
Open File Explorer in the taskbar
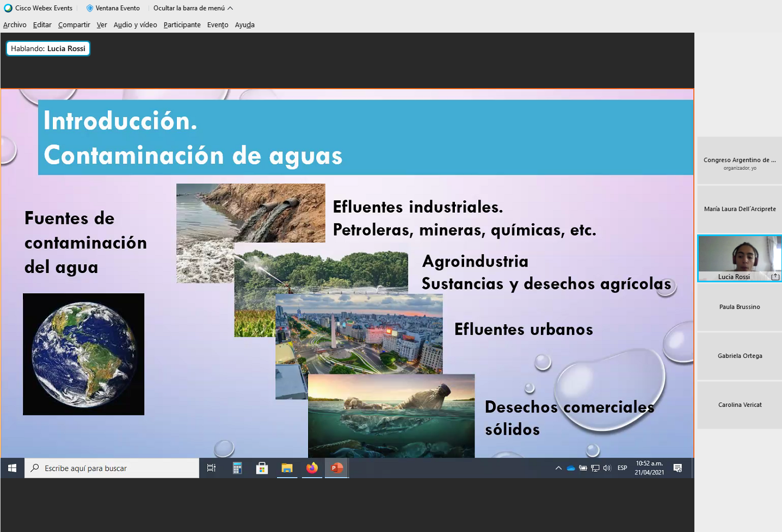tap(287, 468)
